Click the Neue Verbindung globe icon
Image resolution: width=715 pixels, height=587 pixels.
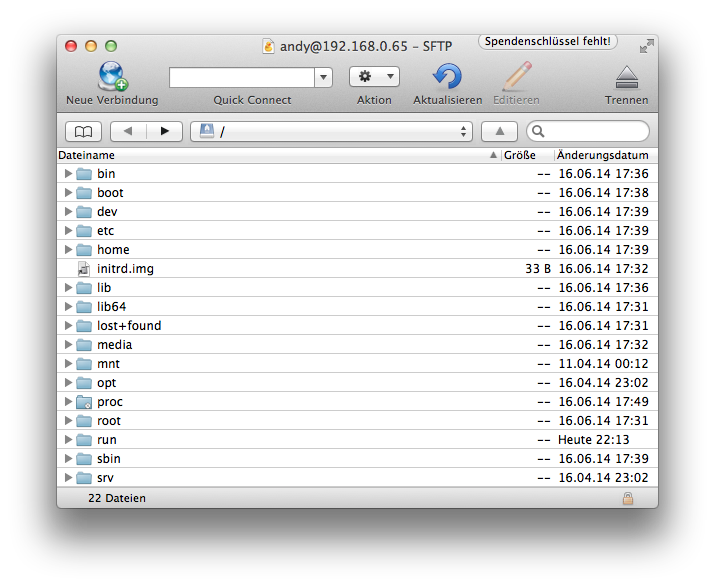pos(112,77)
